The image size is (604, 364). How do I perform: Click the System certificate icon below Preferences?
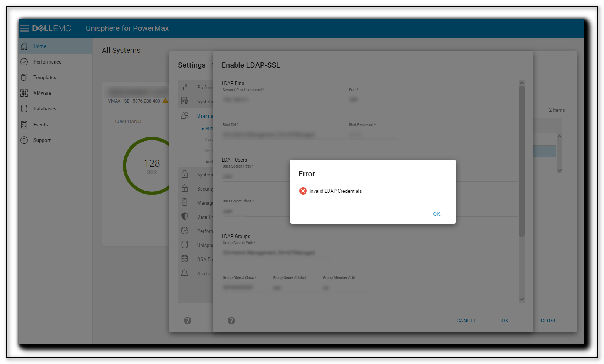[x=185, y=101]
